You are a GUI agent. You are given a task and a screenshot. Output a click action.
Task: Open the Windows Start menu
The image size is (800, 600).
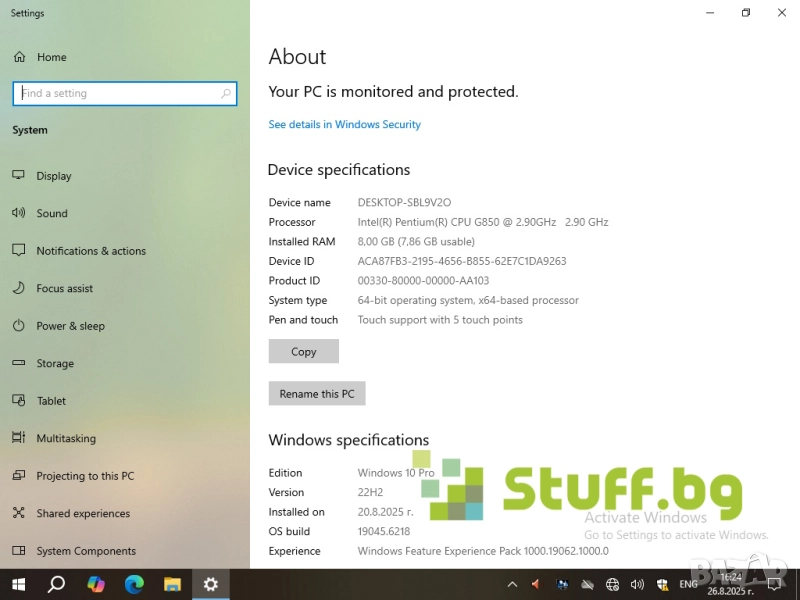(x=18, y=584)
